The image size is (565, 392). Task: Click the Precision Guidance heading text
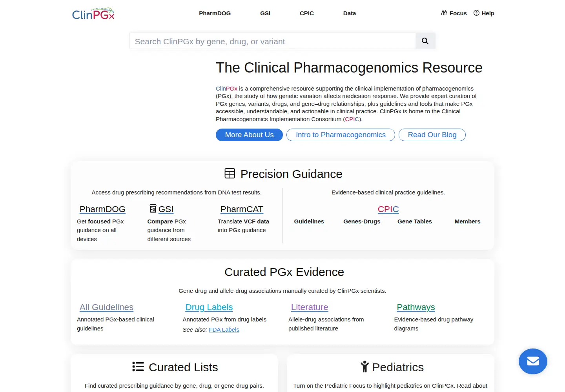coord(291,174)
